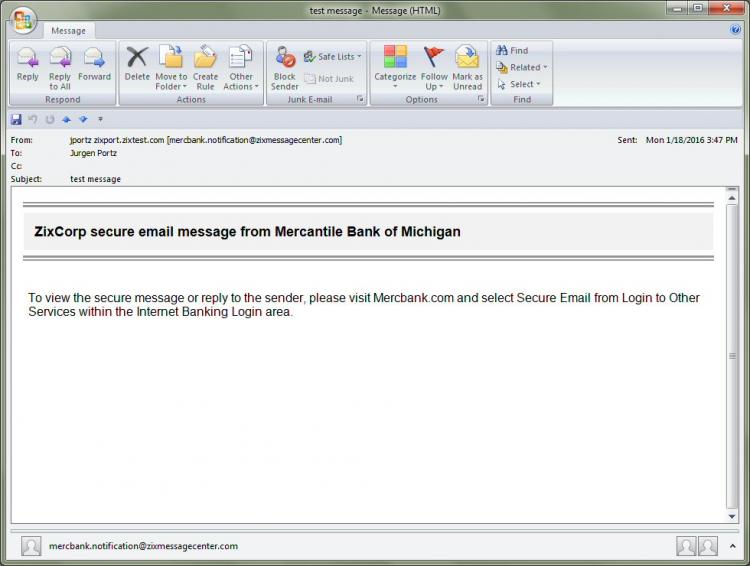Open Follow Up flag menu
The width and height of the screenshot is (750, 566).
[x=434, y=68]
